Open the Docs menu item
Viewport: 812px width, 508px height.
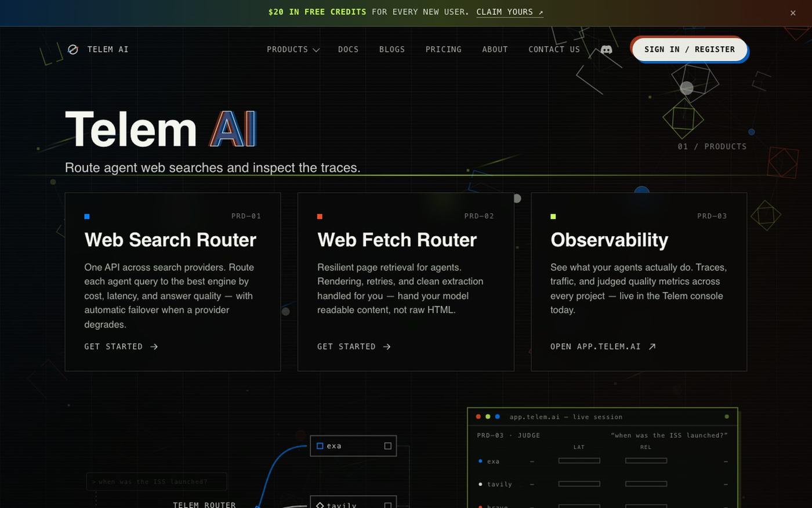(x=348, y=49)
